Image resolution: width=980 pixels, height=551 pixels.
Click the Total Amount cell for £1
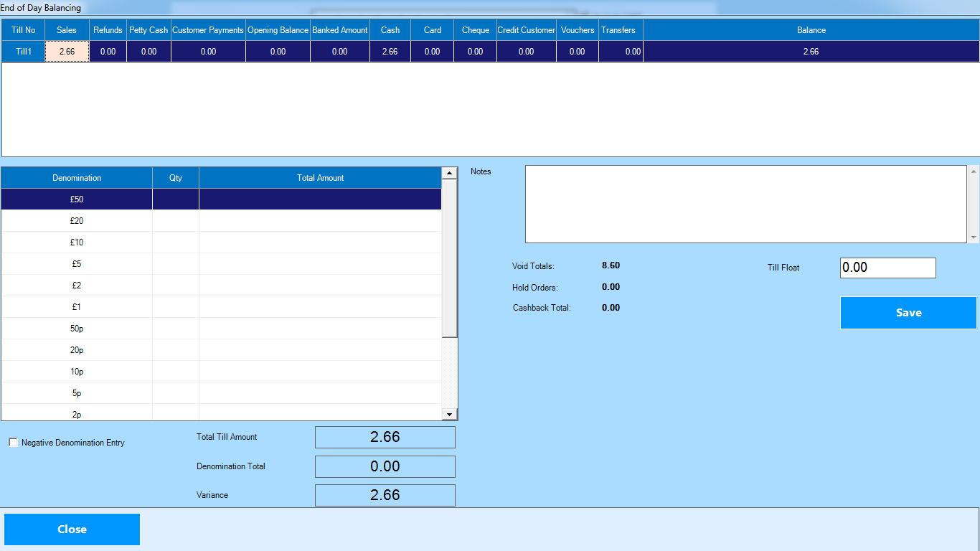click(x=320, y=307)
